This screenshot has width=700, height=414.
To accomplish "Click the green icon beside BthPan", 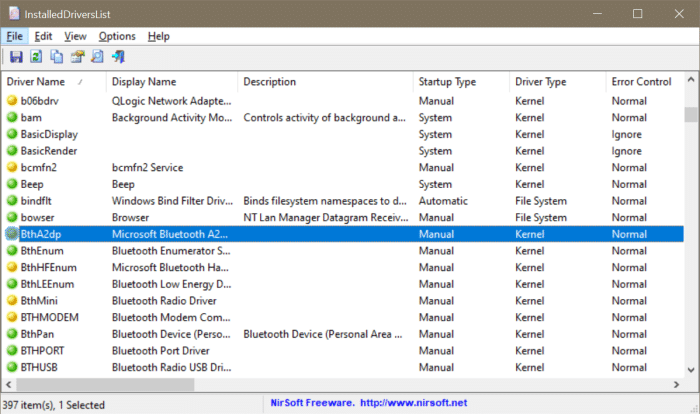I will click(12, 334).
